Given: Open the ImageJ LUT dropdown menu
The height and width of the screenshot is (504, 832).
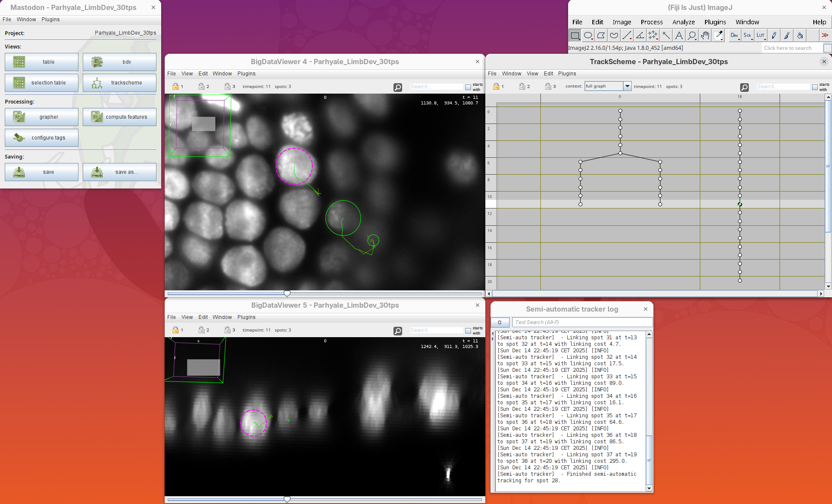Looking at the screenshot, I should [x=761, y=36].
